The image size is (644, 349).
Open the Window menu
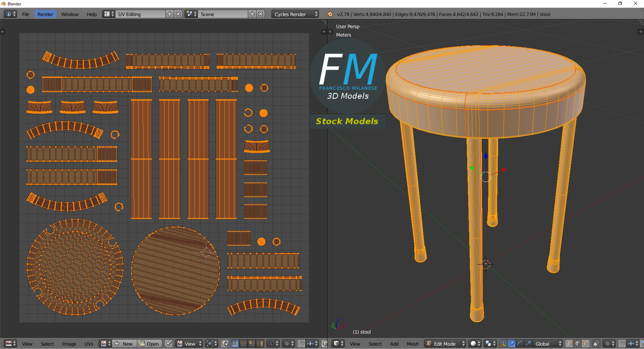[70, 14]
